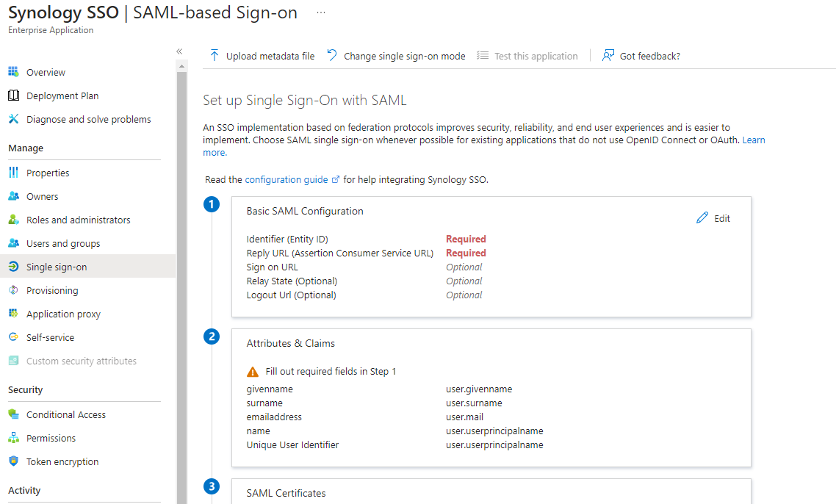
Task: Click Upload metadata file button
Action: click(262, 55)
